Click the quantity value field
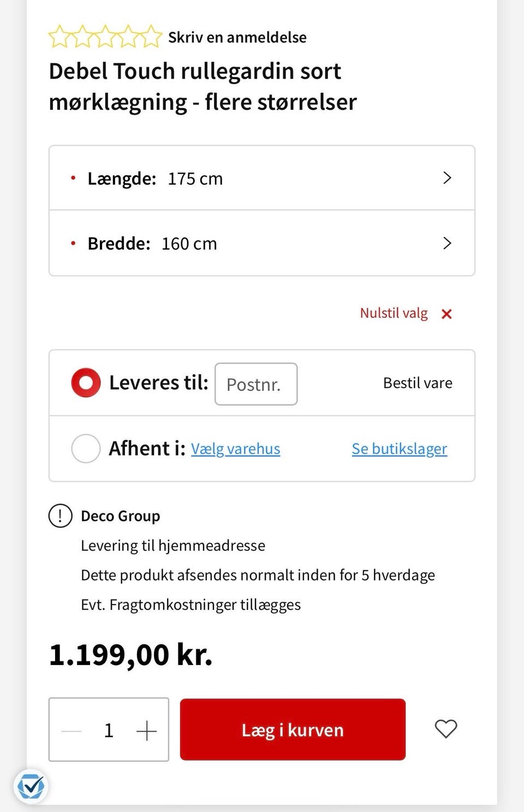Image resolution: width=524 pixels, height=812 pixels. [x=109, y=730]
